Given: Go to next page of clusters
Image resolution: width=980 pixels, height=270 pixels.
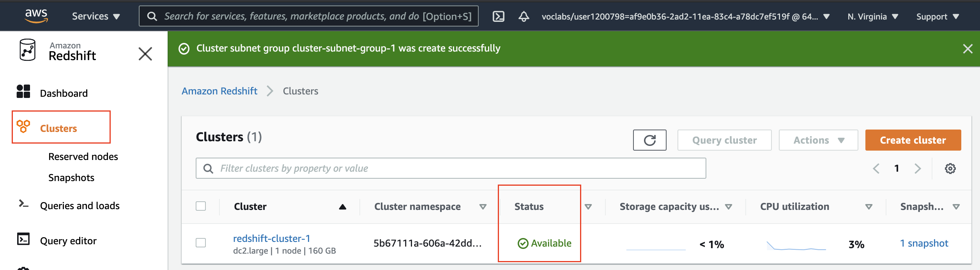Looking at the screenshot, I should (x=918, y=169).
